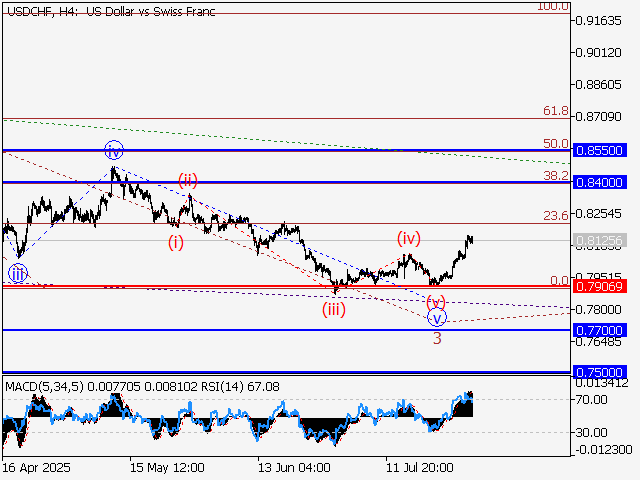Click the current price 0.81256 tag
Viewport: 640px width, 480px height.
[x=600, y=241]
